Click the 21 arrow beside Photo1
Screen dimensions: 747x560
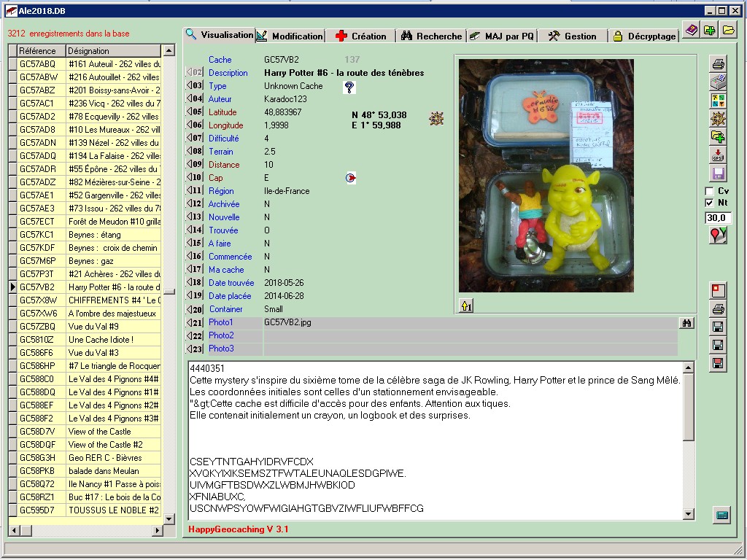click(194, 322)
